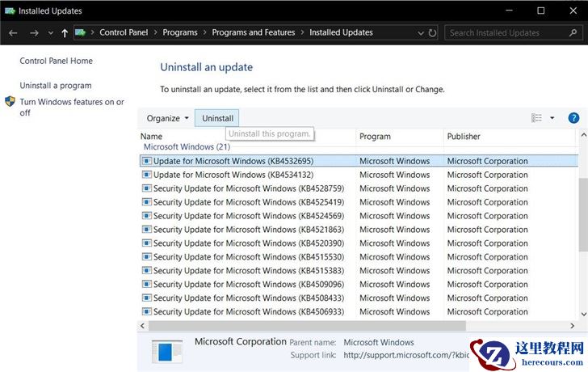This screenshot has height=372, width=588.
Task: Click the horizontal scrollbar left arrow
Action: click(142, 326)
